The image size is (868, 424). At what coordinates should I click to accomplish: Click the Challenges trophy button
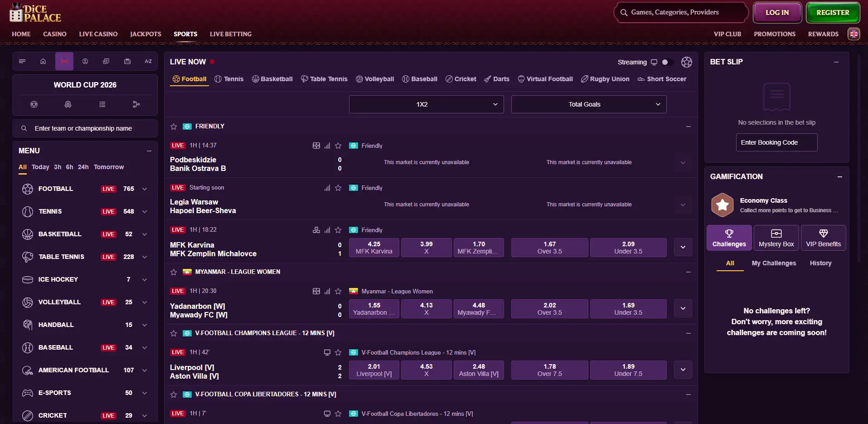(x=729, y=238)
